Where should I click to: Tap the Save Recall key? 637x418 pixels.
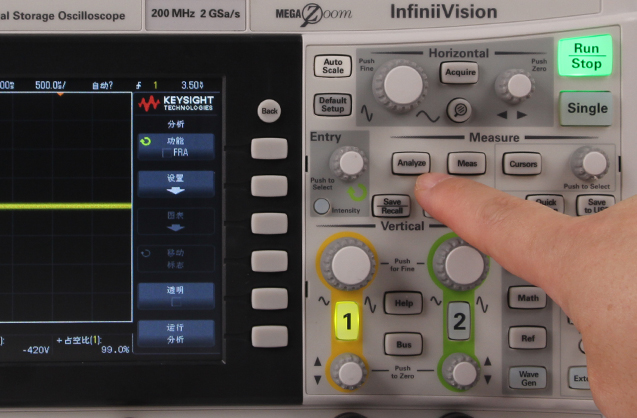tap(392, 206)
